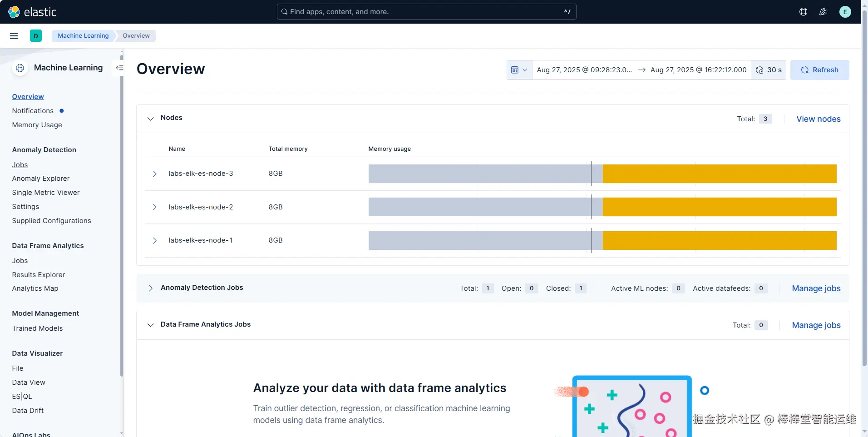Open the View nodes link
Image resolution: width=868 pixels, height=437 pixels.
pyautogui.click(x=818, y=119)
